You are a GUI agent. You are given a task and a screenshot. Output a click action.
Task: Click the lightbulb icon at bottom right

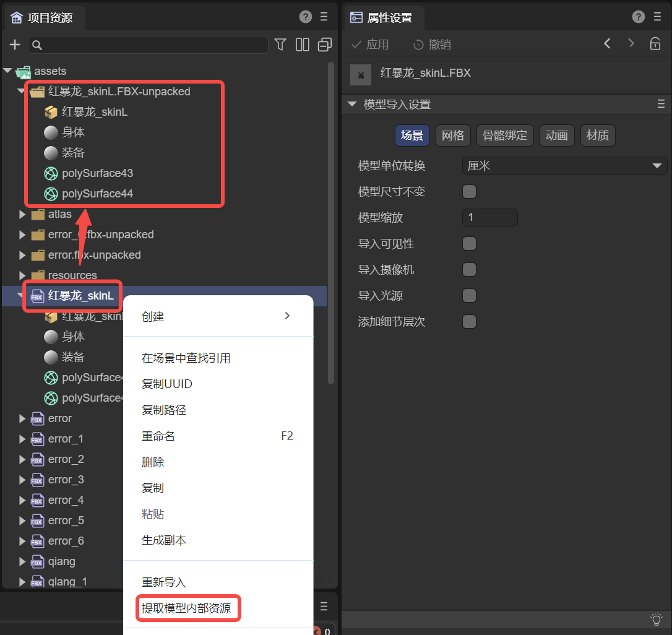(x=657, y=619)
